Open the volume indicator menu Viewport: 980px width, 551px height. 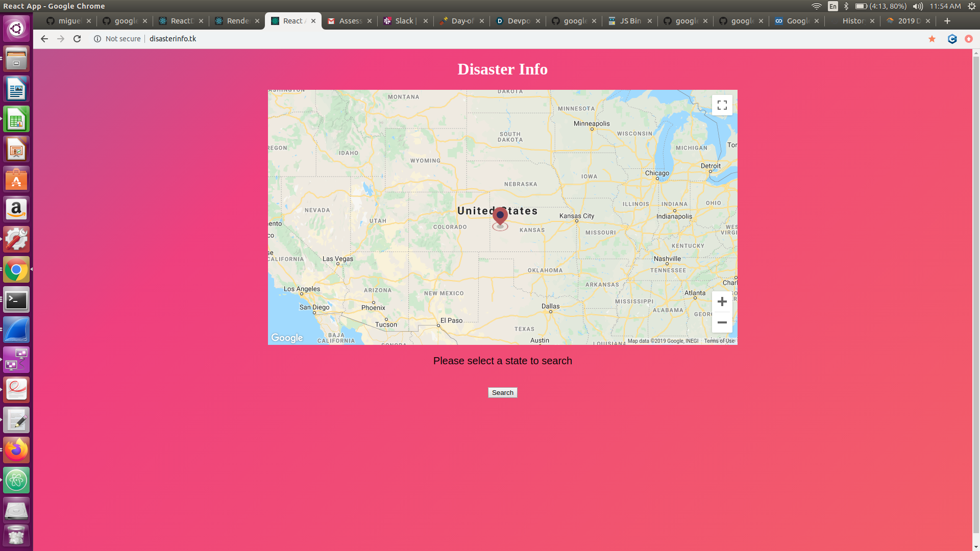click(917, 6)
